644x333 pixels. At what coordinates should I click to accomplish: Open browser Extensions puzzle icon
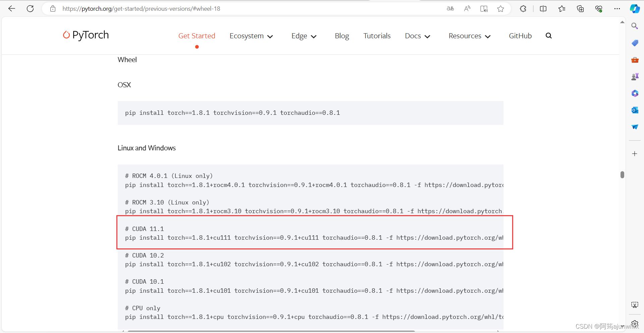pos(523,9)
